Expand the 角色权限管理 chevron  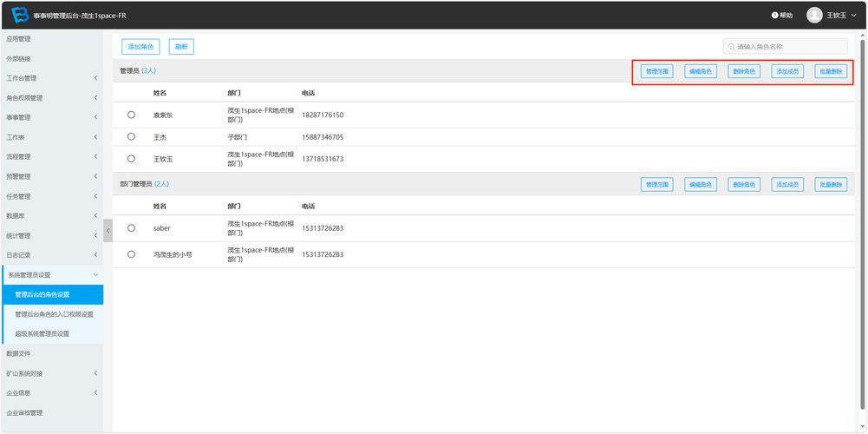(x=95, y=97)
